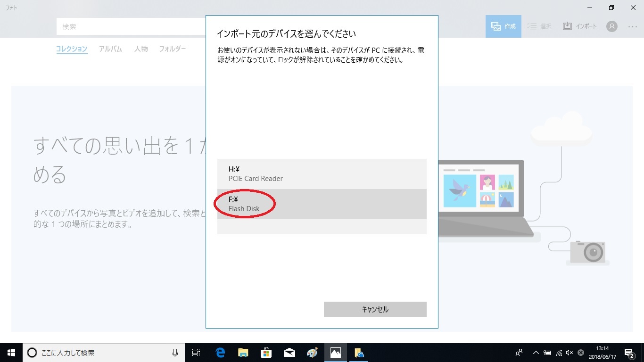Click the tray icon with x mark

[581, 353]
